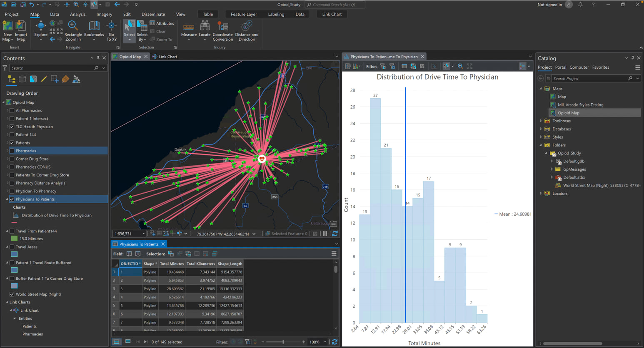
Task: Click the red Travel From Patient144 symbol
Action: tap(14, 223)
